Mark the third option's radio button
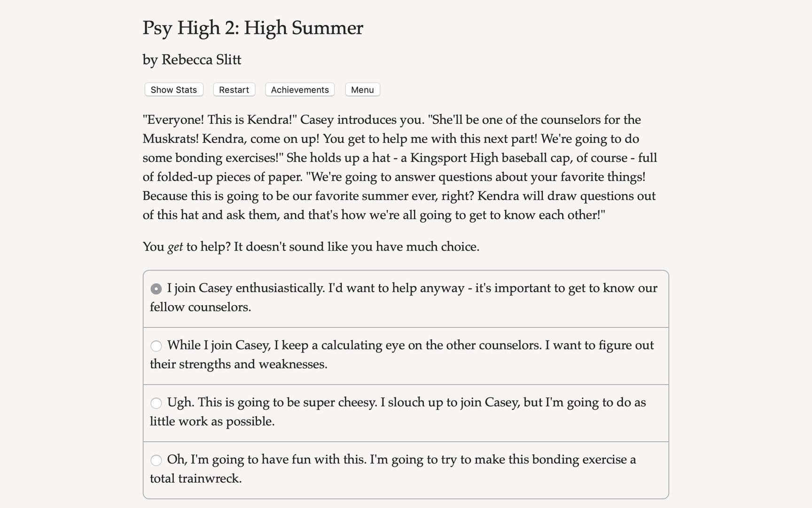Image resolution: width=812 pixels, height=508 pixels. [156, 403]
